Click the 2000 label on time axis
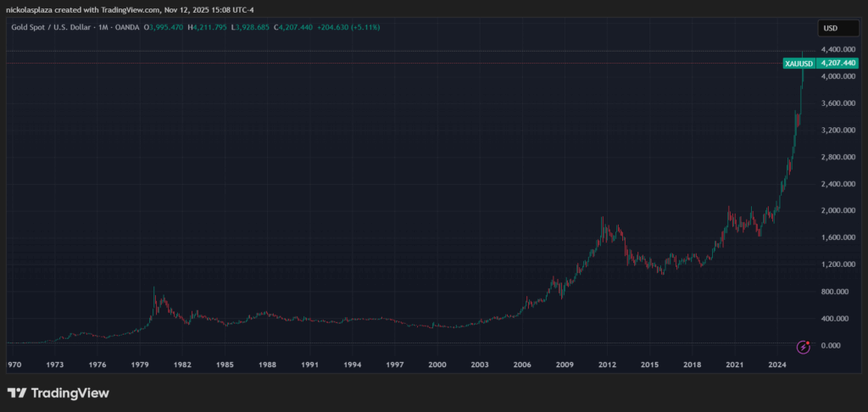Image resolution: width=868 pixels, height=412 pixels. pos(437,365)
